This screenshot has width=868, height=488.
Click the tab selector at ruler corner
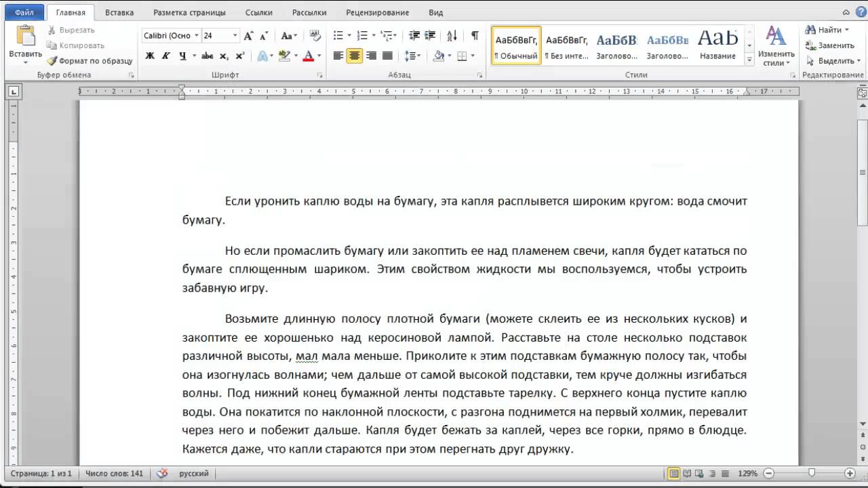pos(13,91)
